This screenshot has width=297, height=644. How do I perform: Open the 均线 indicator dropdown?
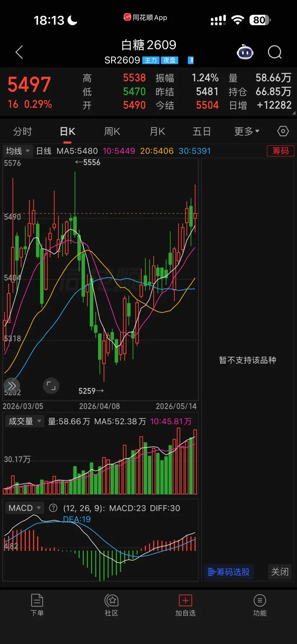18,151
